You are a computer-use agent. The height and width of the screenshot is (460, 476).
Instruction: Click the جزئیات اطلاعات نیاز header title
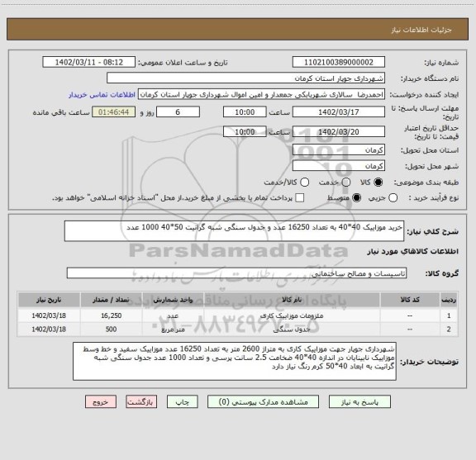(421, 30)
